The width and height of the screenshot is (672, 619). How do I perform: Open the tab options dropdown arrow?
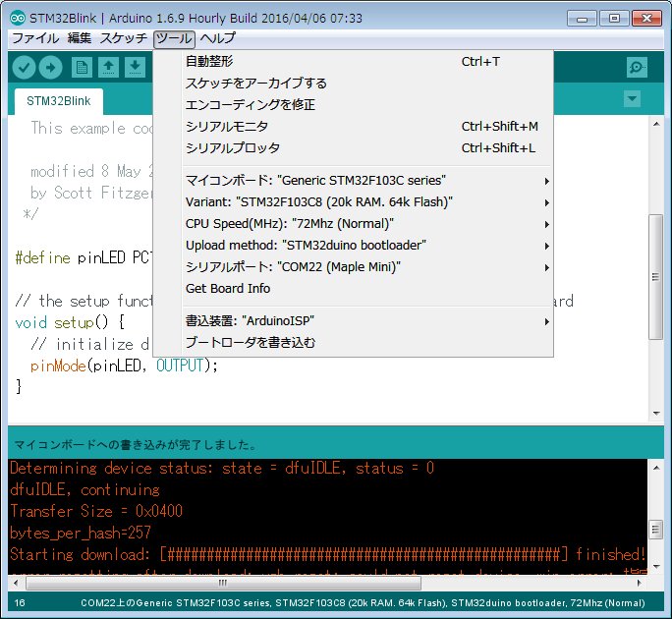(632, 98)
